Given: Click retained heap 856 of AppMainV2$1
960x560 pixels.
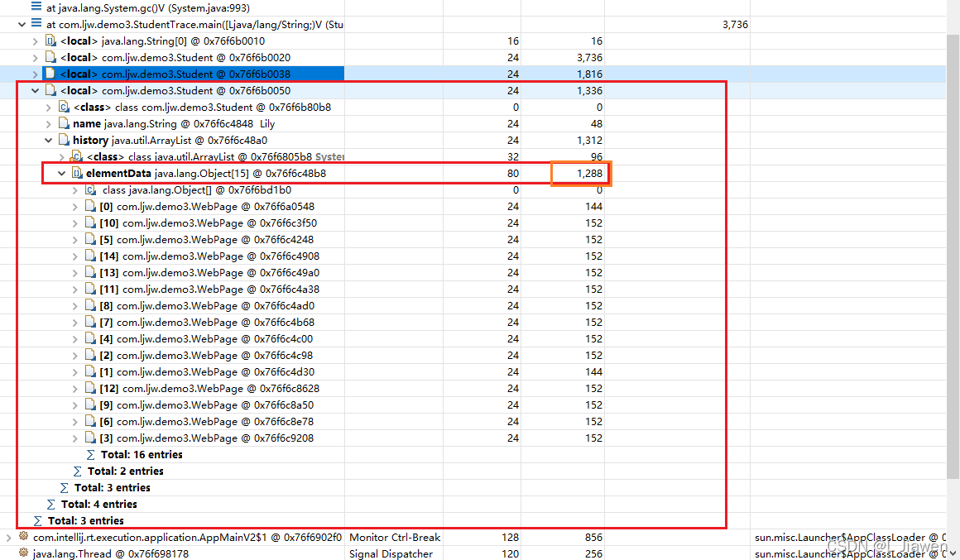Looking at the screenshot, I should pos(593,538).
